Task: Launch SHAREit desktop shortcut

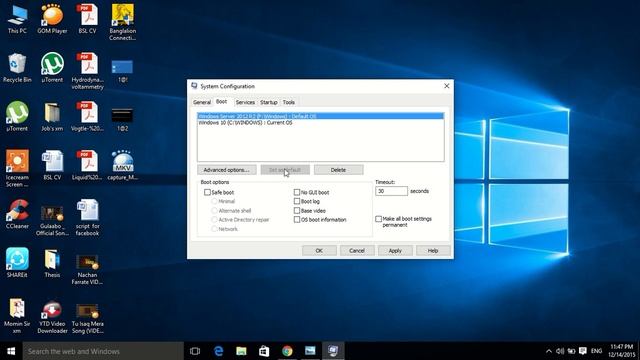Action: coord(17,262)
